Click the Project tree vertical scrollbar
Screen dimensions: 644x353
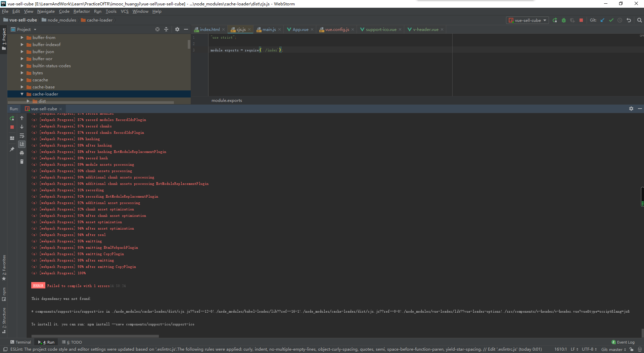point(189,44)
